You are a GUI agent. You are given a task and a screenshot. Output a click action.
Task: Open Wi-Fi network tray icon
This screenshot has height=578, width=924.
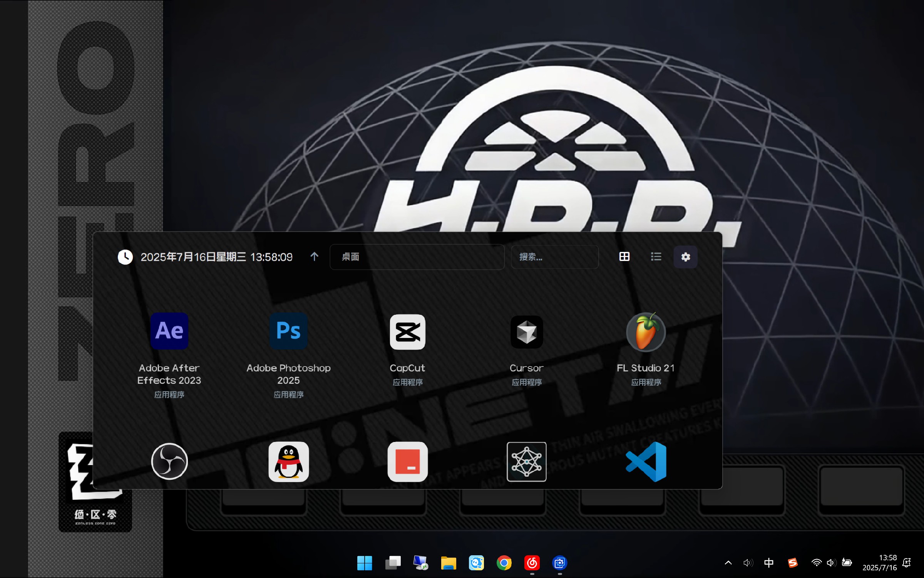(816, 563)
